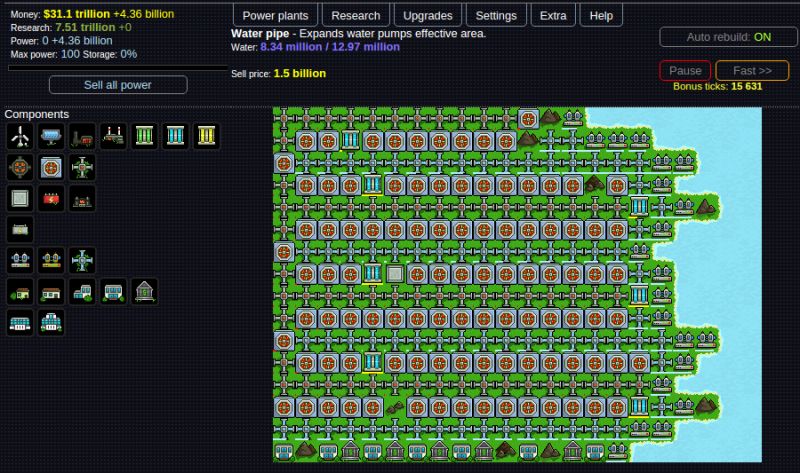Select the small green-roof house office
The width and height of the screenshot is (800, 473).
(20, 292)
